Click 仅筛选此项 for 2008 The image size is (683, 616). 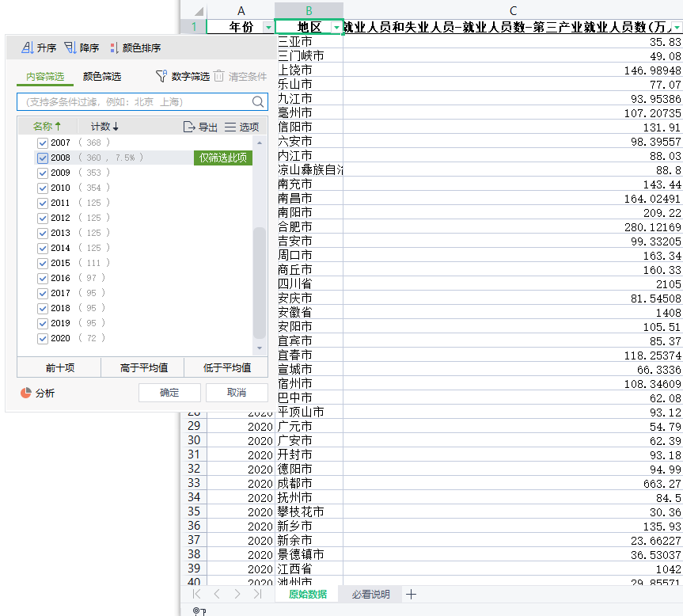223,158
